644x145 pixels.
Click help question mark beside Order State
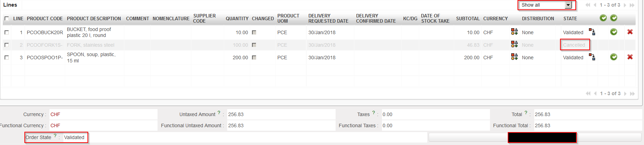pyautogui.click(x=55, y=136)
